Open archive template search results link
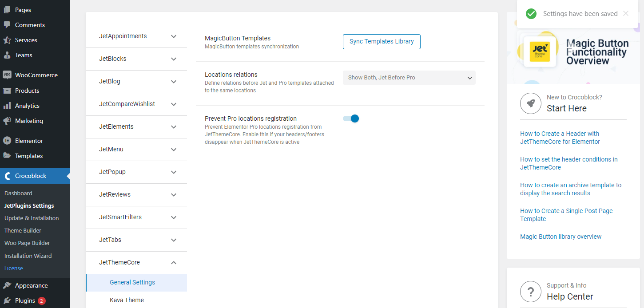The image size is (644, 308). (571, 189)
